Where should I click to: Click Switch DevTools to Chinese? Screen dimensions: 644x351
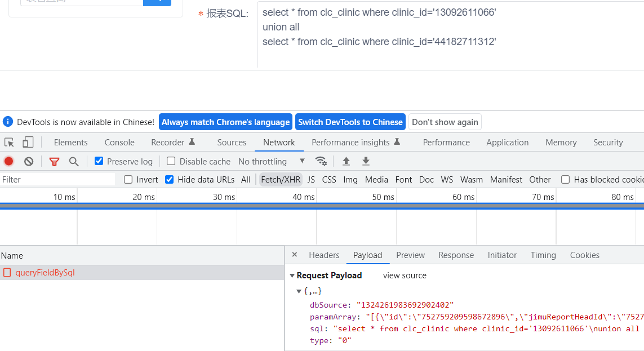[x=350, y=122]
